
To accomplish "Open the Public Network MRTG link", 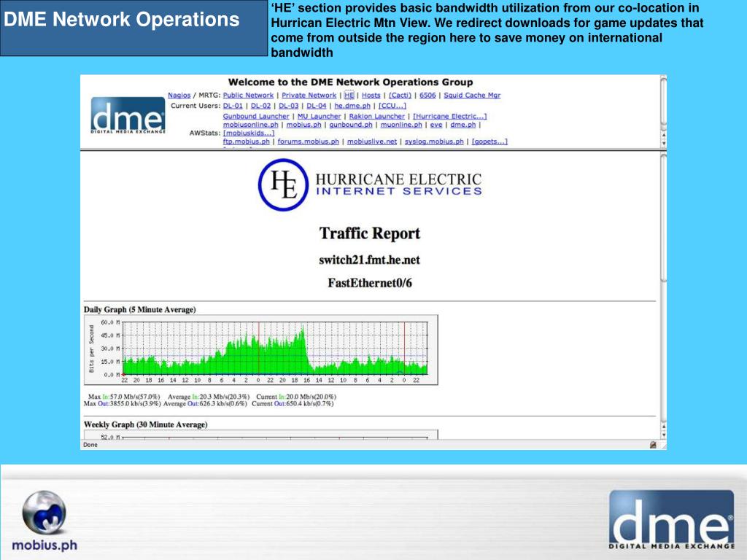I will (248, 96).
